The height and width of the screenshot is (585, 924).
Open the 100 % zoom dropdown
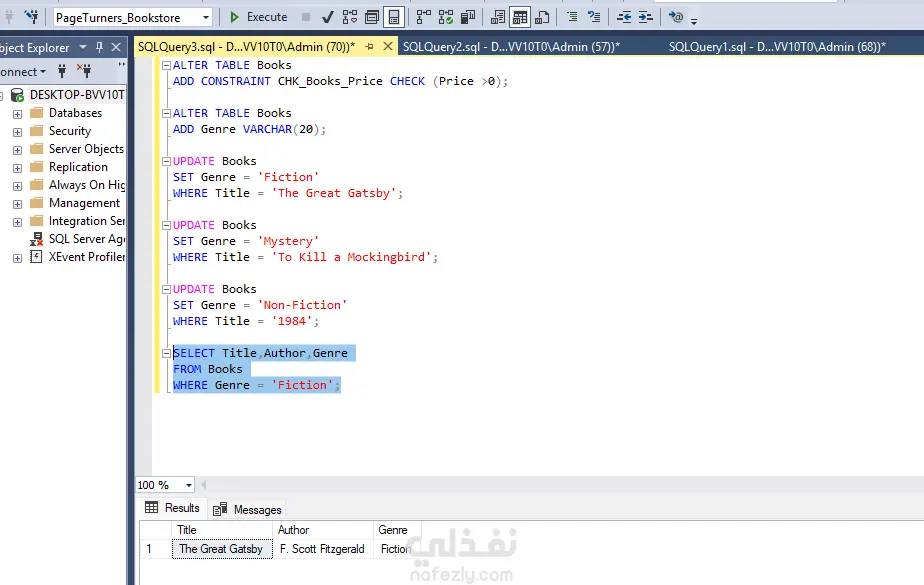189,485
